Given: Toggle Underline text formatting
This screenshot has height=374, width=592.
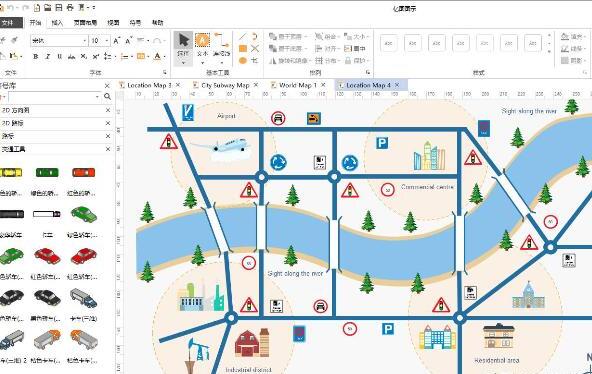Looking at the screenshot, I should tap(59, 57).
